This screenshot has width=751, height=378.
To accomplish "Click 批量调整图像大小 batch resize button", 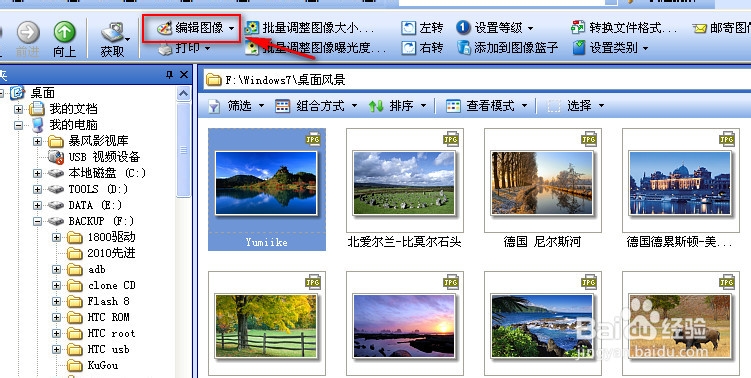I will 309,28.
